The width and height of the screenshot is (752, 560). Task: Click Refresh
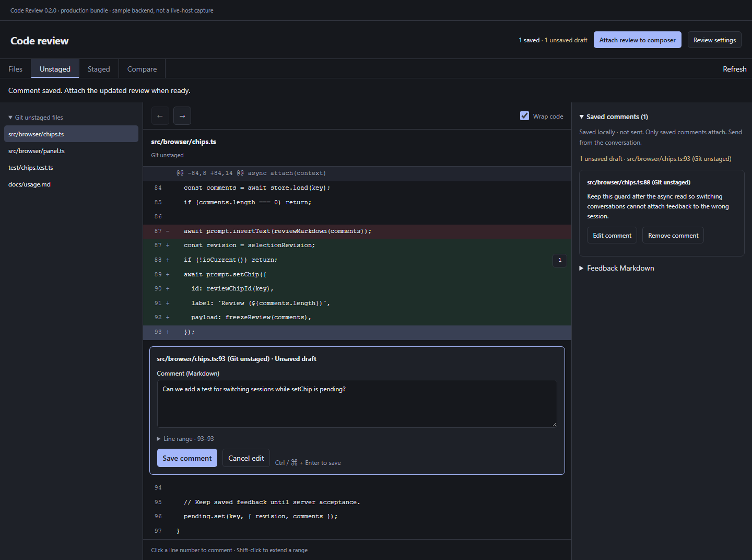pyautogui.click(x=734, y=69)
